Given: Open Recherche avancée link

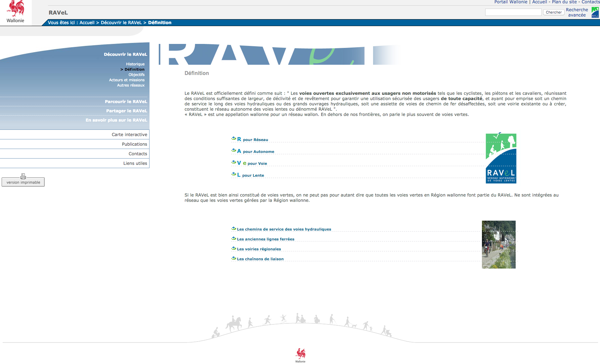Looking at the screenshot, I should pyautogui.click(x=577, y=12).
